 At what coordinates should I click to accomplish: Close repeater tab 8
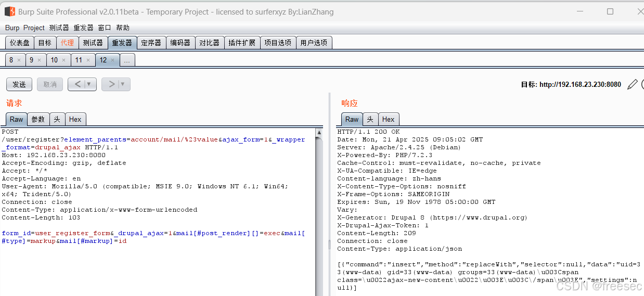[x=19, y=60]
